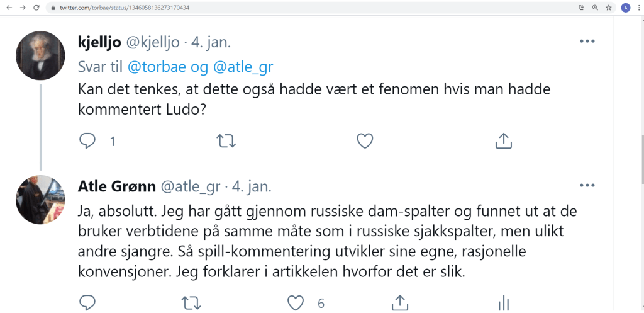644x313 pixels.
Task: Reply to Atle Grønn's tweet
Action: 87,303
